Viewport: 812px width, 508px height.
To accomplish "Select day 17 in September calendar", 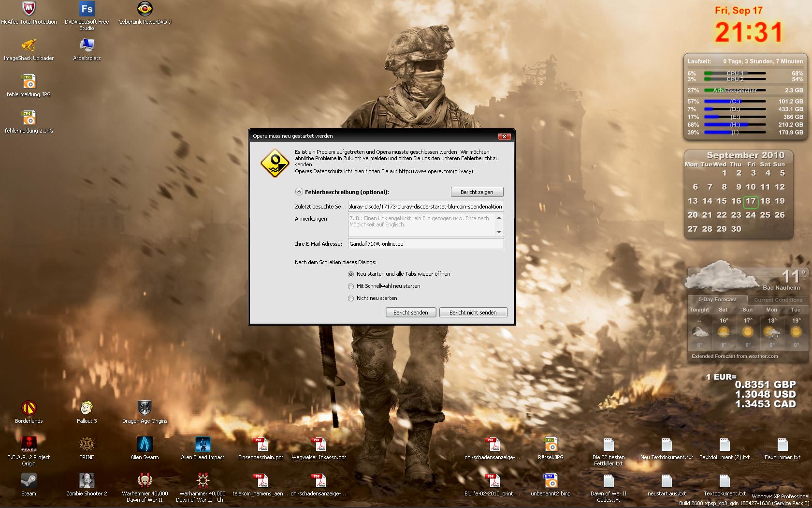I will [x=751, y=201].
